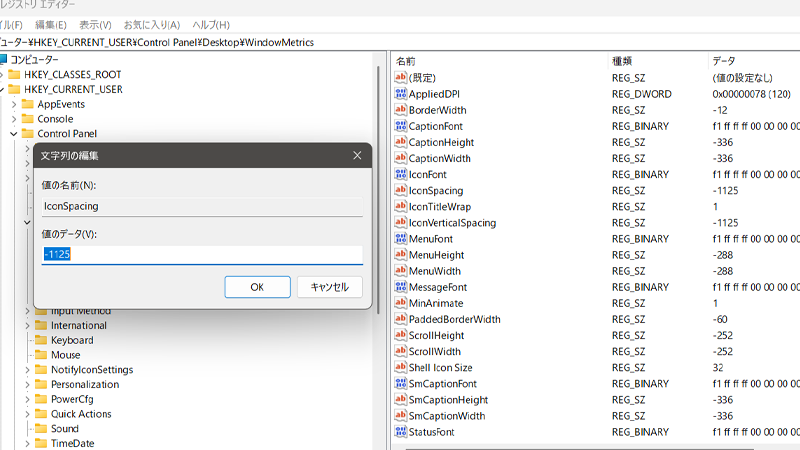Viewport: 800px width, 450px height.
Task: Click the IconFont binary value icon
Action: 401,174
